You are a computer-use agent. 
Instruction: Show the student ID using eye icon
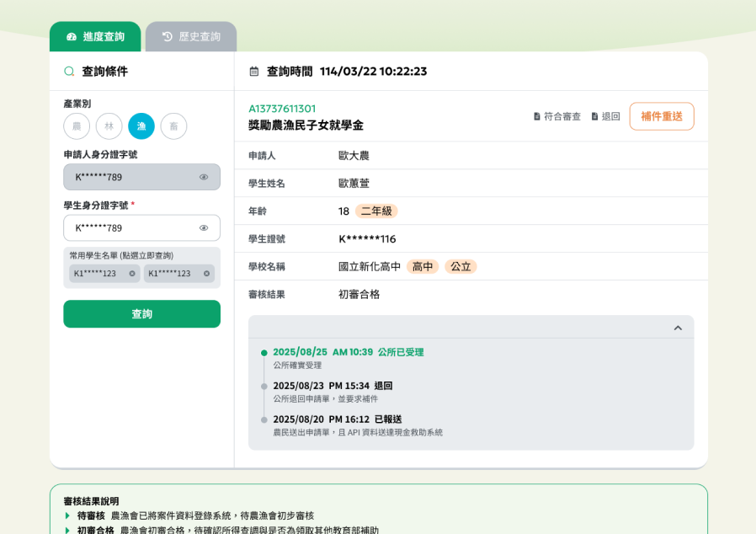click(x=204, y=228)
